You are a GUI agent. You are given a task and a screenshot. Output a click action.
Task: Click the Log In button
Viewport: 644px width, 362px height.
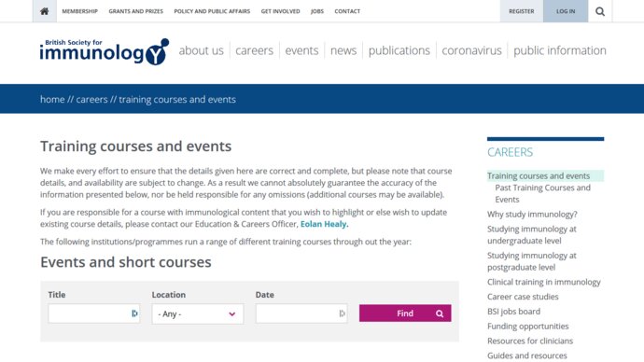point(566,11)
